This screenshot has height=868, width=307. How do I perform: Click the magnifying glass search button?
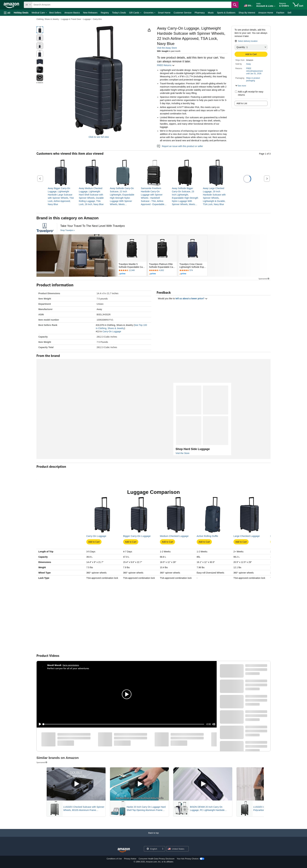tap(235, 5)
